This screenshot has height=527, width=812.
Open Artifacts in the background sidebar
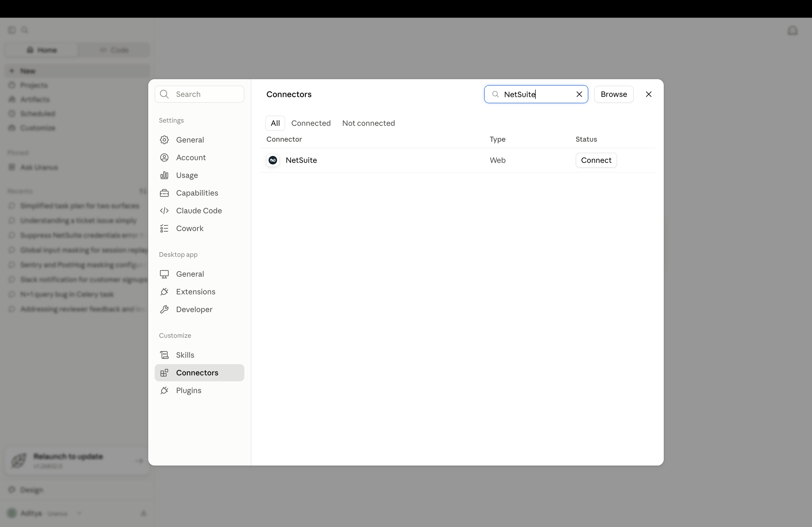point(77,100)
